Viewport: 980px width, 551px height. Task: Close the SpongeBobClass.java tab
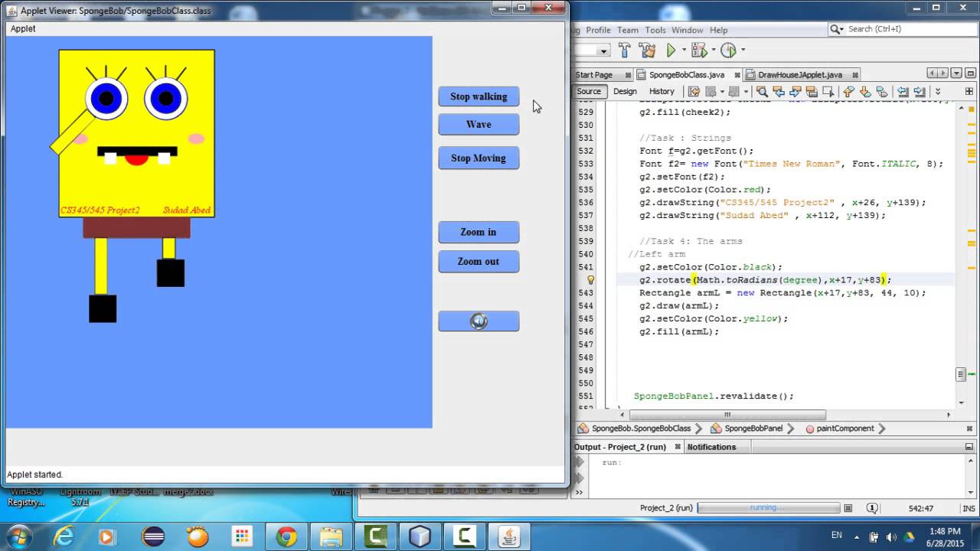click(737, 75)
